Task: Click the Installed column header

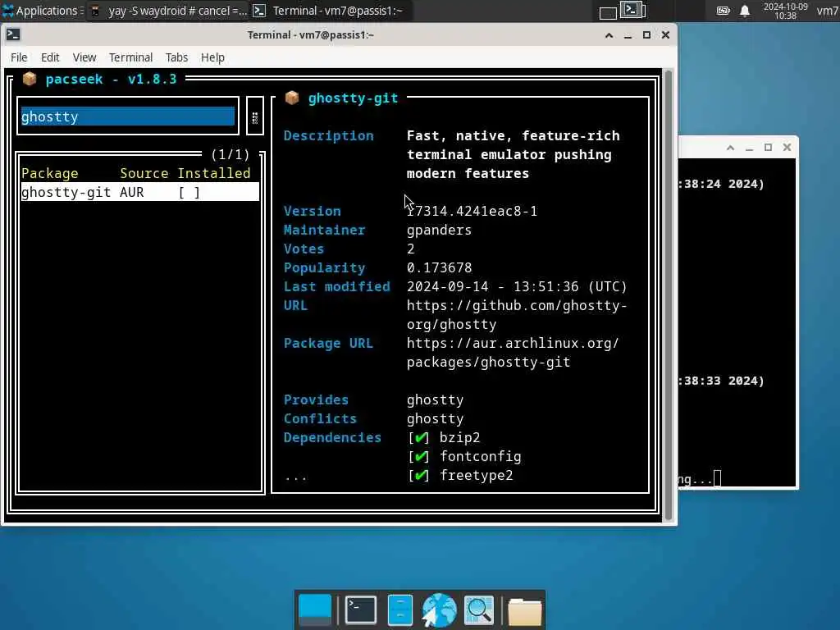Action: (214, 173)
